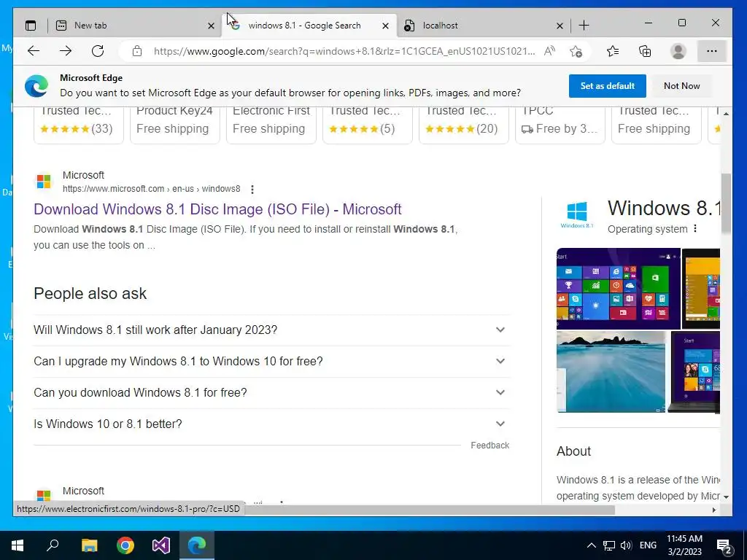Close the localhost tab
Screen dimensions: 747x560
(560, 26)
